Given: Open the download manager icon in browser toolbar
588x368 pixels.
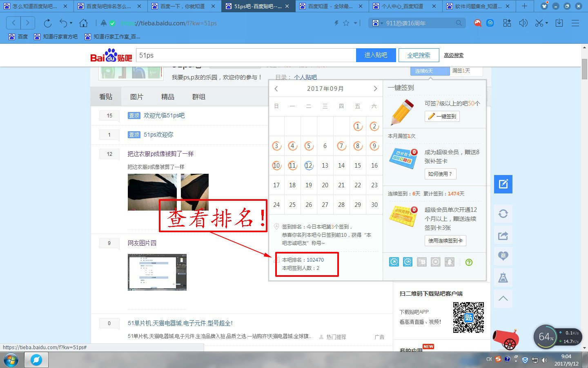Looking at the screenshot, I should 559,23.
